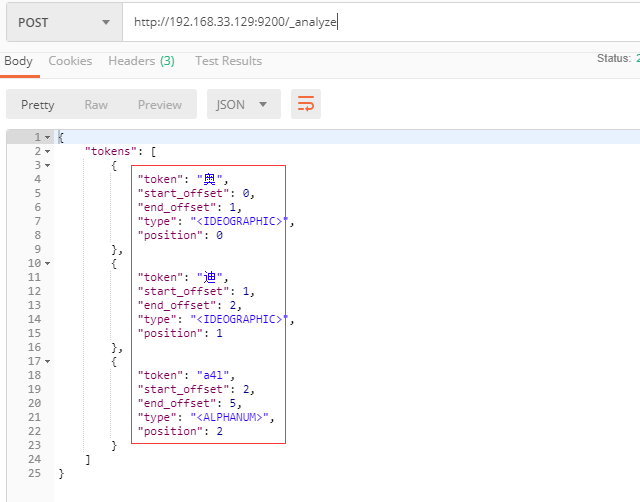Click "start_offset": 1 on line 12
This screenshot has height=502, width=640.
click(x=193, y=291)
